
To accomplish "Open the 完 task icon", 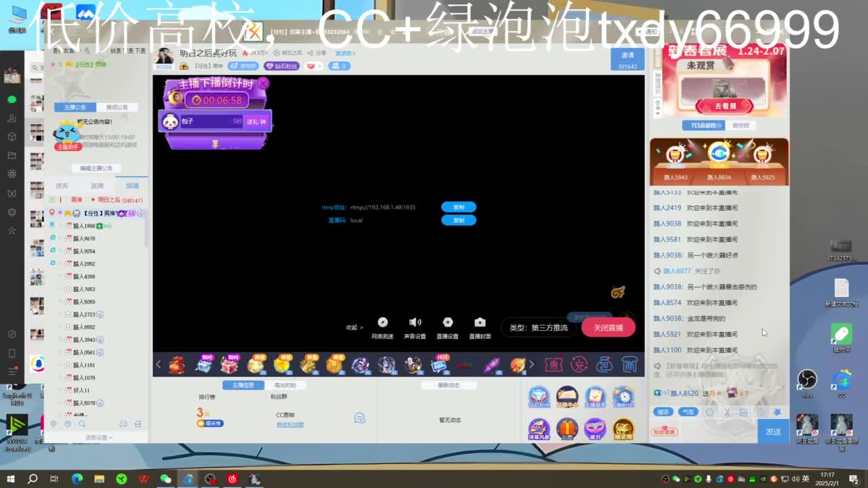I will coord(579,365).
